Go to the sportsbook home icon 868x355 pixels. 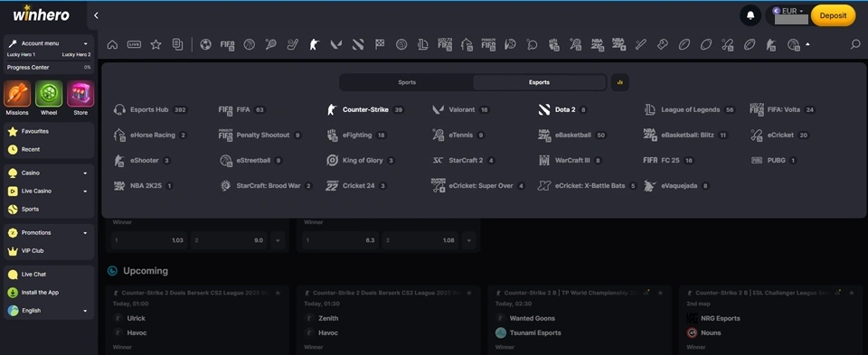coord(112,45)
